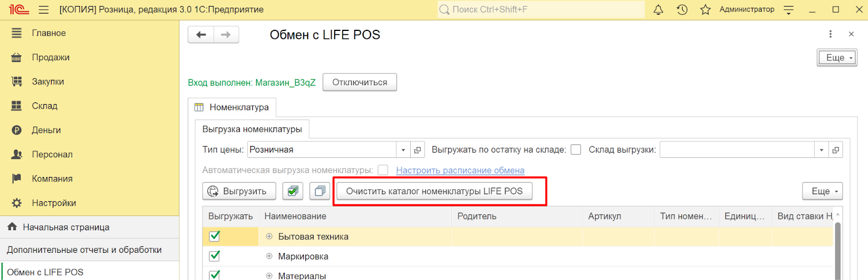868x280 pixels.
Task: Switch to Дополнительные отчеты и обработки
Action: (90, 250)
